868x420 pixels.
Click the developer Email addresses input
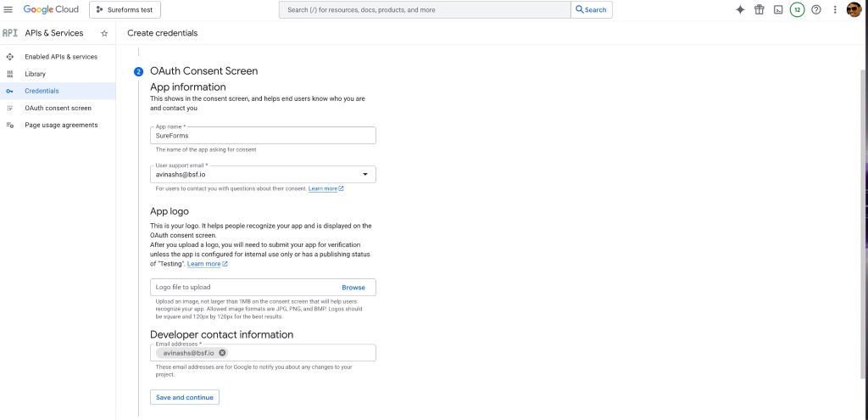[263, 353]
